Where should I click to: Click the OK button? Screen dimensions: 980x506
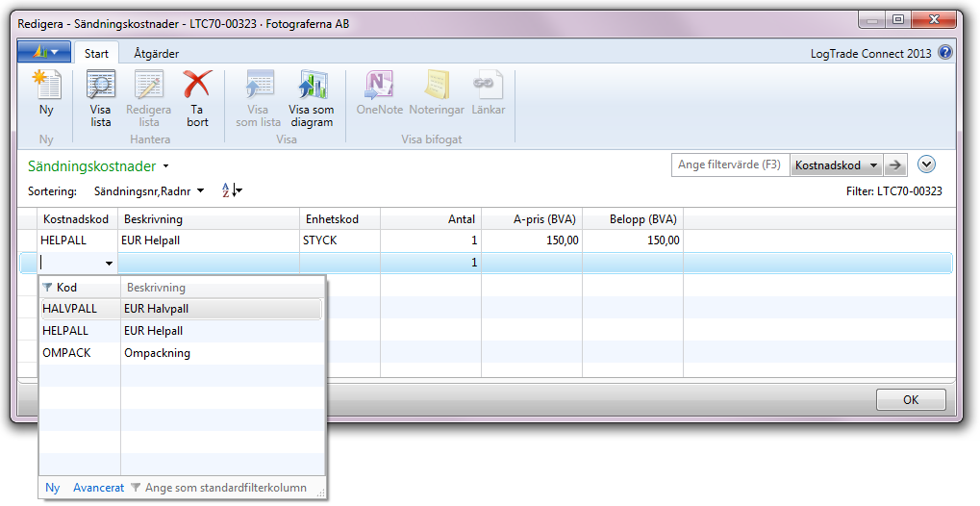911,399
